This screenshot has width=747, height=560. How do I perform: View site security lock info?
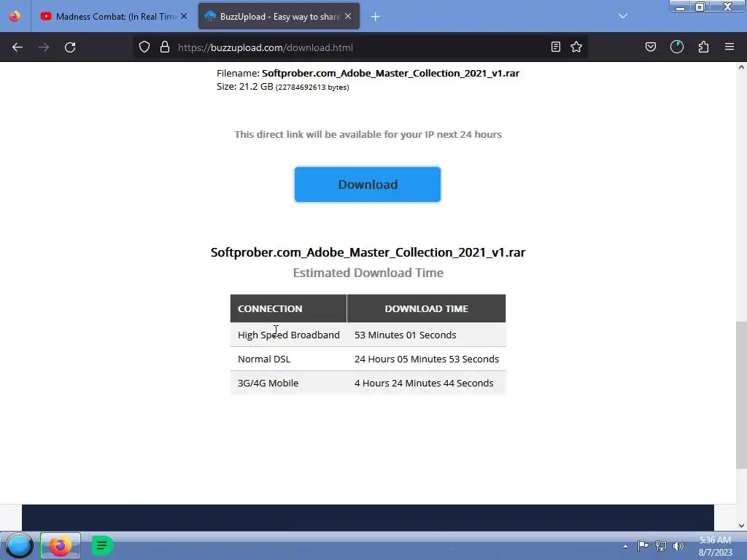[165, 47]
